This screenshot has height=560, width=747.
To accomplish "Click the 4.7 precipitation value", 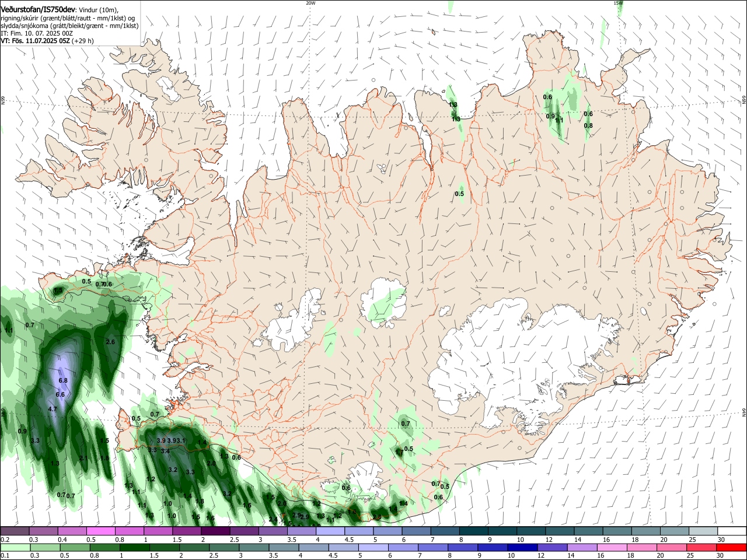I will pos(53,409).
